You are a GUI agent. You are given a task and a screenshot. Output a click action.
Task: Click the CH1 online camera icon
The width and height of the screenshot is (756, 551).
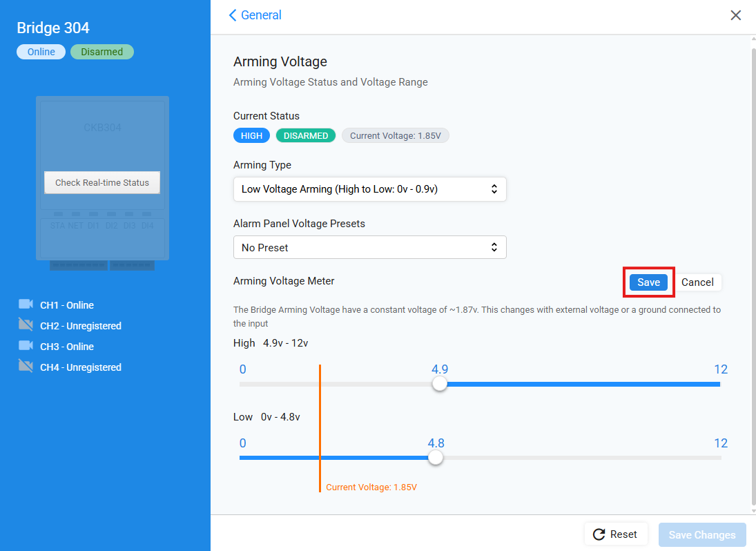[26, 304]
